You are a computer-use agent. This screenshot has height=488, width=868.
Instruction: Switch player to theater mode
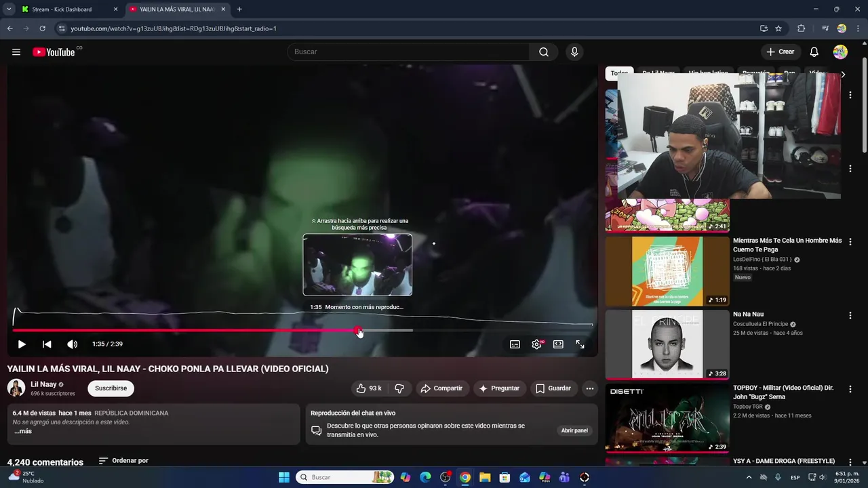pos(558,344)
